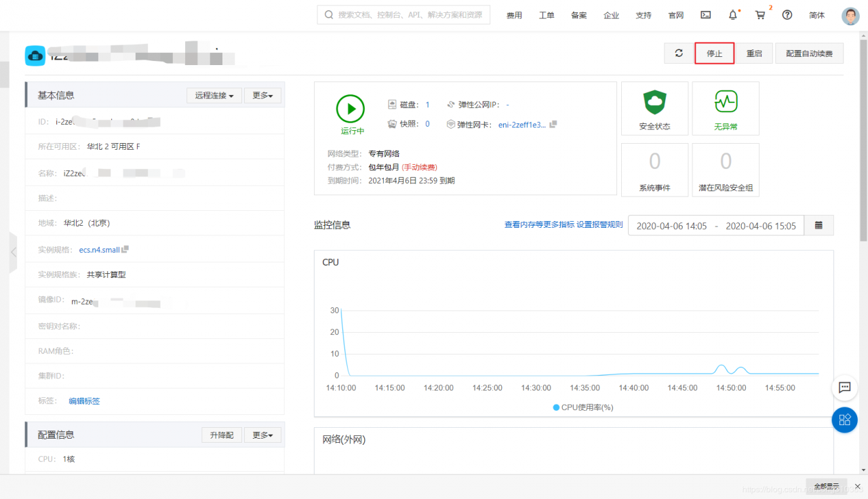Open the calendar date picker icon

[x=819, y=225]
